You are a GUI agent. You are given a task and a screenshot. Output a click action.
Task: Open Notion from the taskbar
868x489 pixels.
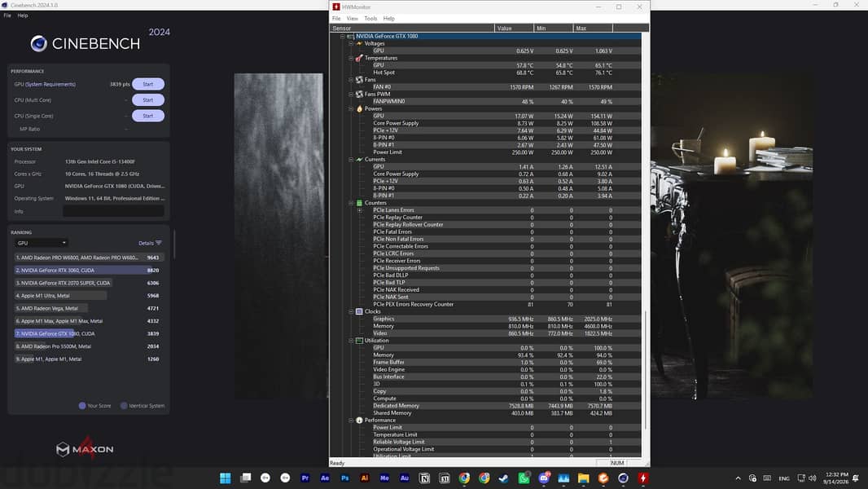pyautogui.click(x=424, y=478)
